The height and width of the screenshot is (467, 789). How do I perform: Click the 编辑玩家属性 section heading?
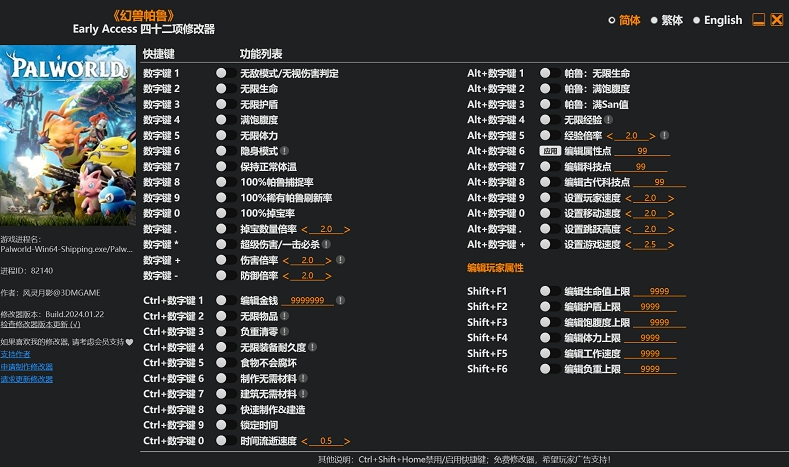point(495,268)
